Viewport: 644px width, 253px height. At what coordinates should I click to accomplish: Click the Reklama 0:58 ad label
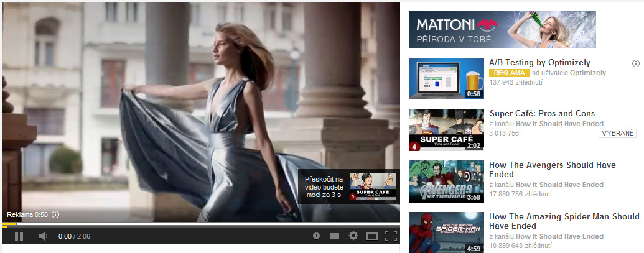[x=27, y=214]
